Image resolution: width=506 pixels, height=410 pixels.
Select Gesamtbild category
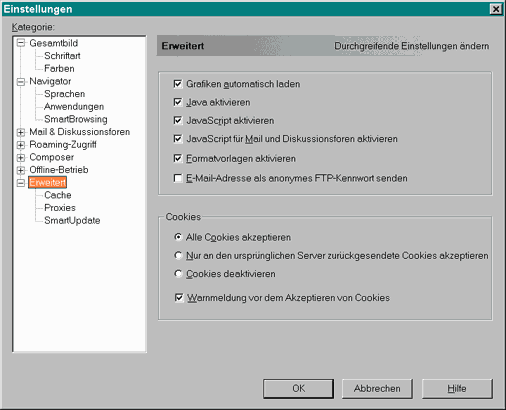point(54,43)
